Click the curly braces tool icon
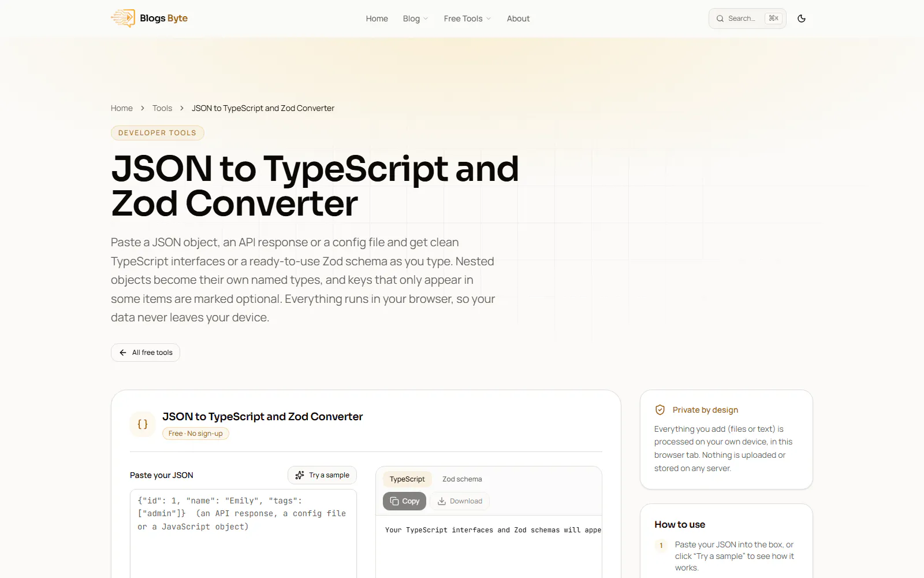The width and height of the screenshot is (924, 578). coord(143,424)
